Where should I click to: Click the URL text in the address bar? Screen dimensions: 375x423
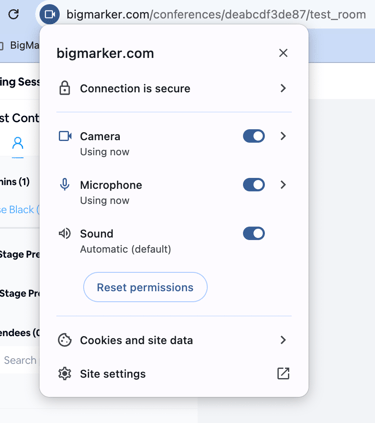216,15
